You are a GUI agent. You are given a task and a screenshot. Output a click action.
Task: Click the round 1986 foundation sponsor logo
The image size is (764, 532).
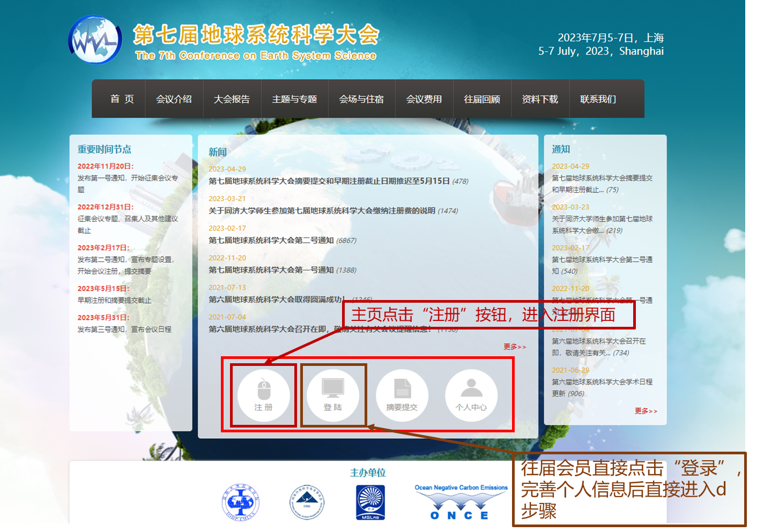307,503
